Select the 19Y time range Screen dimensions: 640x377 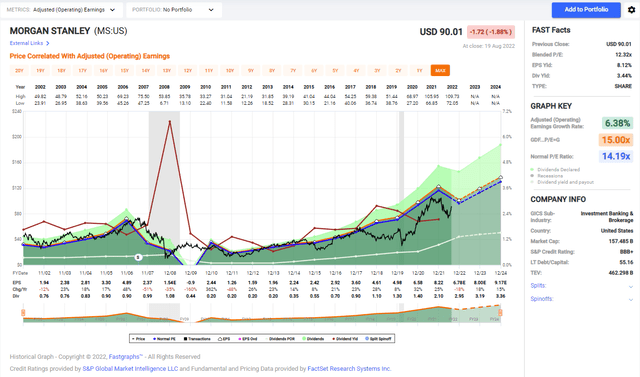pos(40,71)
